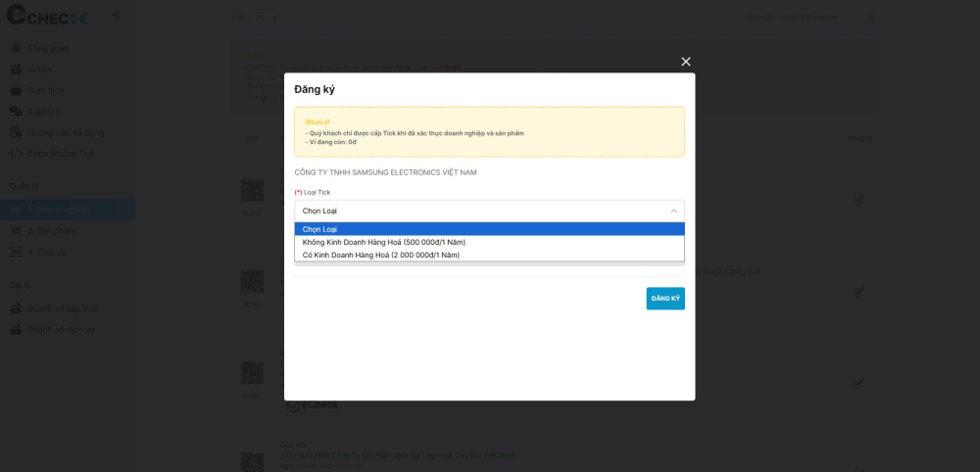
Task: Go to Giao dịch transactions icon
Action: click(16, 90)
